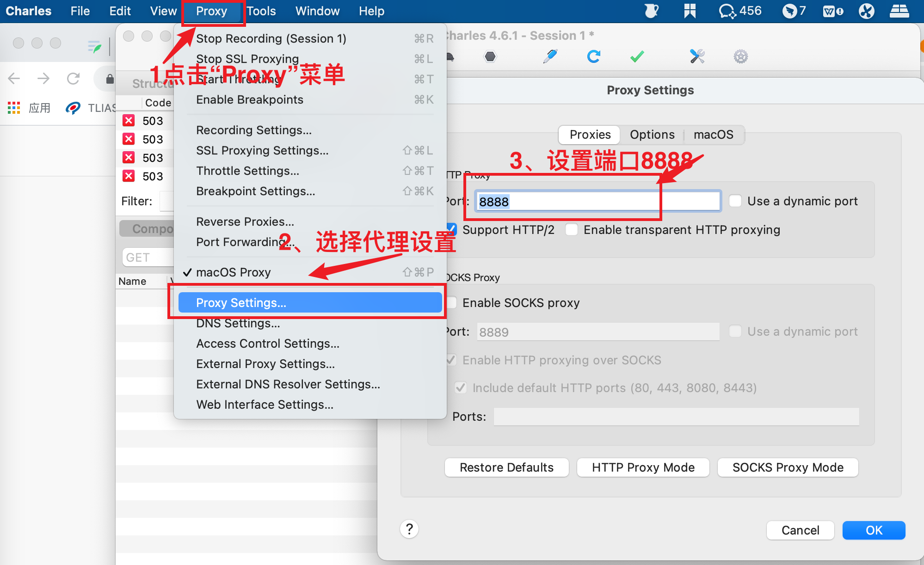Click the browser reload icon

tap(73, 79)
